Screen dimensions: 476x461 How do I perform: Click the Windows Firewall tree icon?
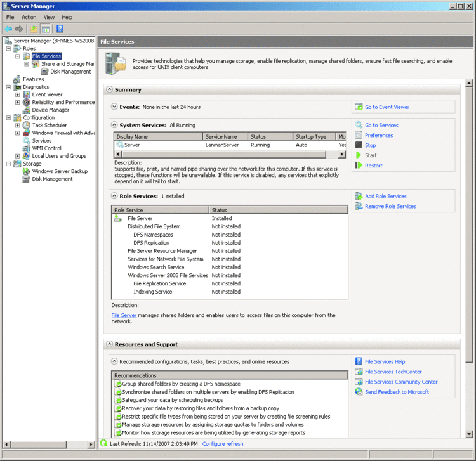pos(27,133)
